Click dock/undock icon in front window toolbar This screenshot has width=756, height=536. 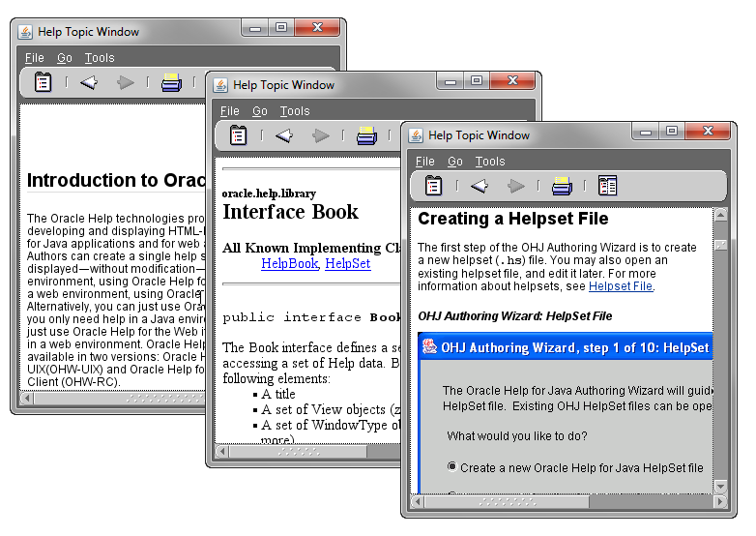(607, 186)
